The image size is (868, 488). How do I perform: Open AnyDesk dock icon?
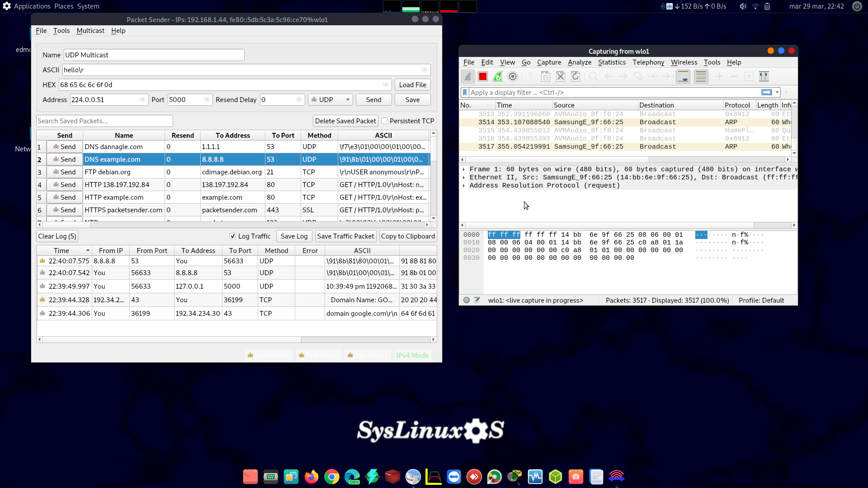pos(474,477)
